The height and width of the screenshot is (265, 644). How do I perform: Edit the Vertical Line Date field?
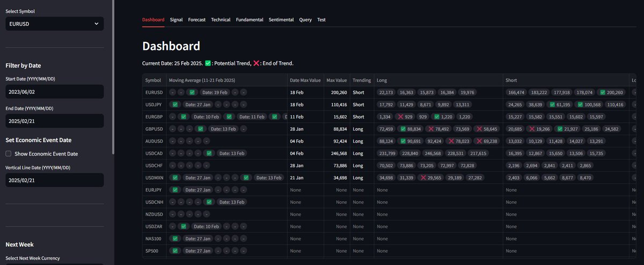[x=54, y=180]
